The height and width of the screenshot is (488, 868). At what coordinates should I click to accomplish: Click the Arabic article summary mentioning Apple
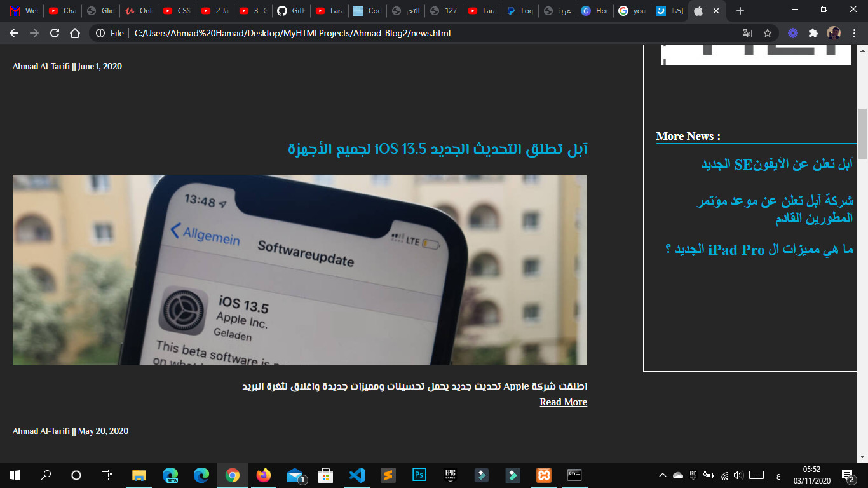tap(415, 386)
